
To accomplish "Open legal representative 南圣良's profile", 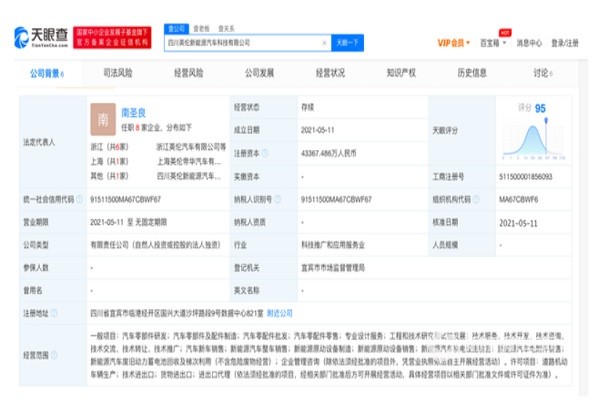I will pyautogui.click(x=134, y=113).
